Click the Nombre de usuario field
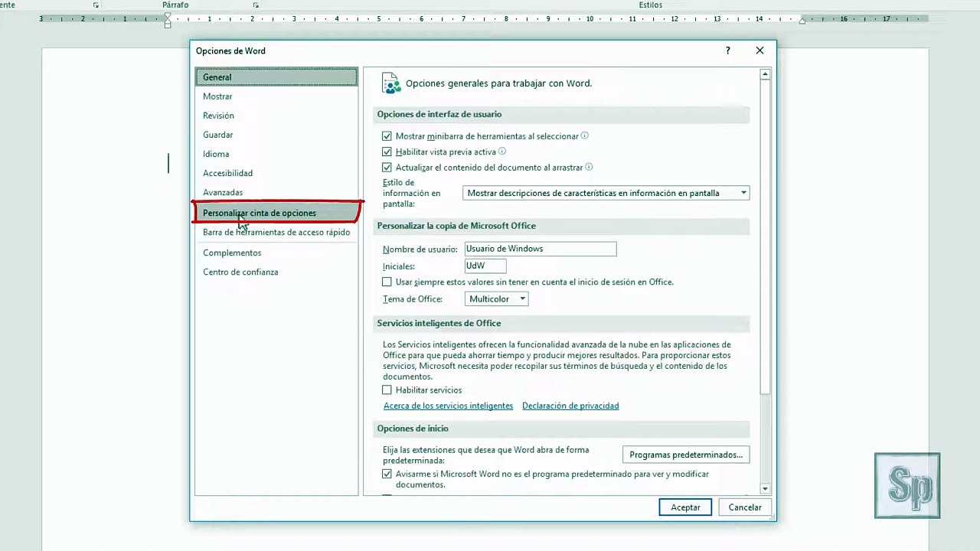The image size is (980, 551). point(541,249)
